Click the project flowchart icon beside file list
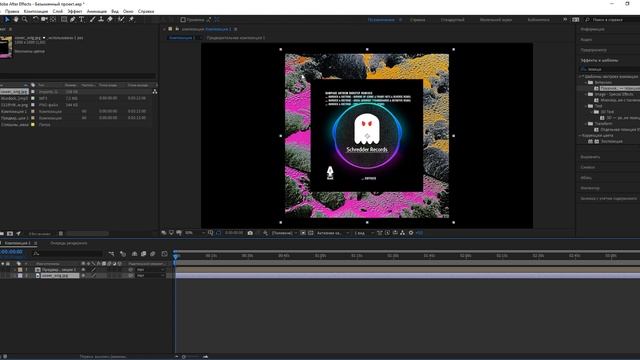This screenshot has height=360, width=640. point(155,92)
